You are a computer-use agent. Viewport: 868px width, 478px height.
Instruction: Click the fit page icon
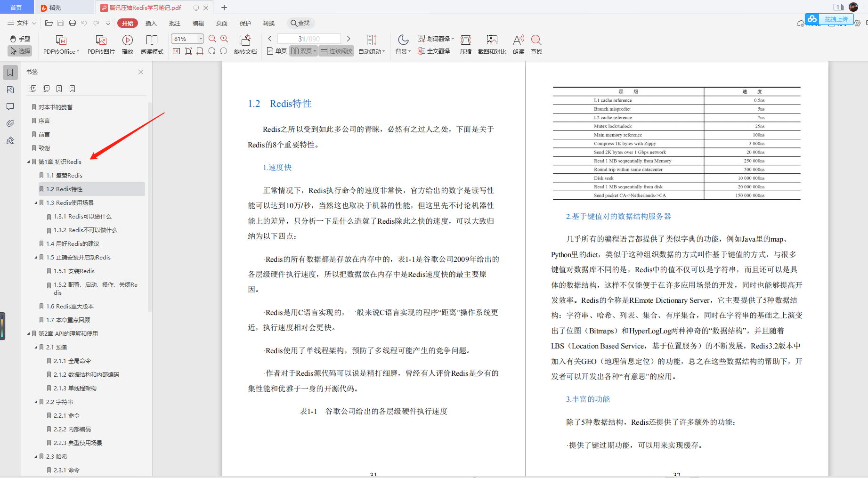pos(188,51)
